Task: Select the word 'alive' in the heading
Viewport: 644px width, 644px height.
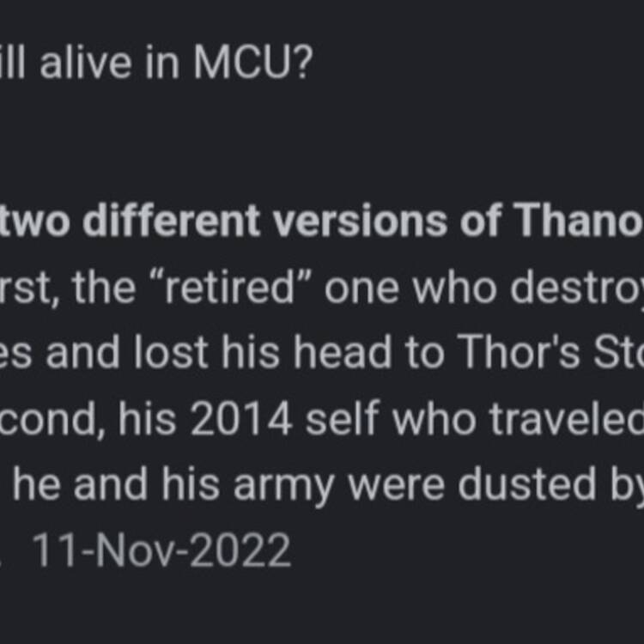Action: point(86,64)
